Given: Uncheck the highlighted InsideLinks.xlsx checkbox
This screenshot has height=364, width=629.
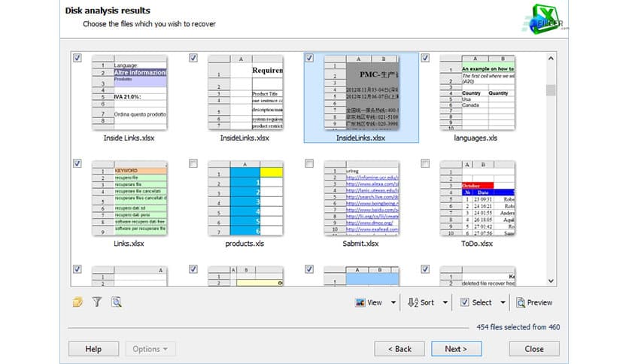Looking at the screenshot, I should (x=309, y=58).
